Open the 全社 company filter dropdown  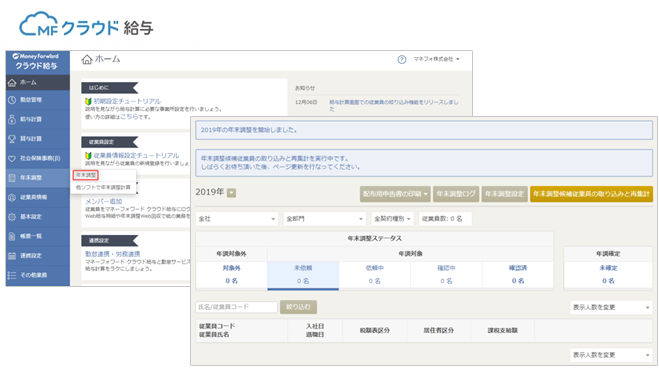(237, 219)
